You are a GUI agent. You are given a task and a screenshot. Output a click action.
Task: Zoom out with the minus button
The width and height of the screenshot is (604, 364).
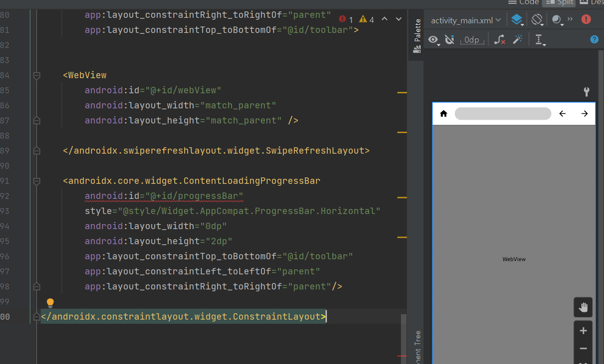(583, 348)
